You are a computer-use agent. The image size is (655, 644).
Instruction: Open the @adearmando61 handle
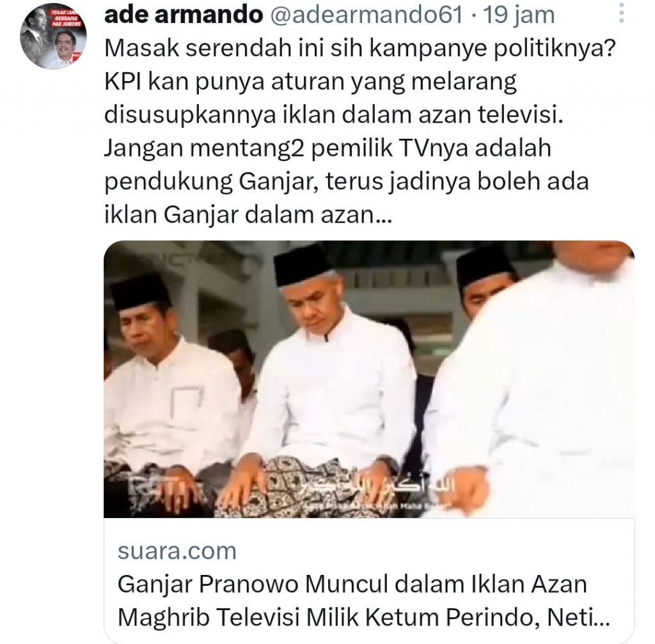tap(367, 15)
